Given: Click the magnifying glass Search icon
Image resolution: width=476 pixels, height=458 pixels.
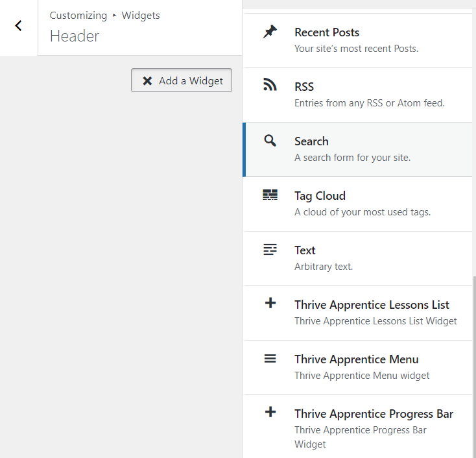Looking at the screenshot, I should pyautogui.click(x=270, y=141).
